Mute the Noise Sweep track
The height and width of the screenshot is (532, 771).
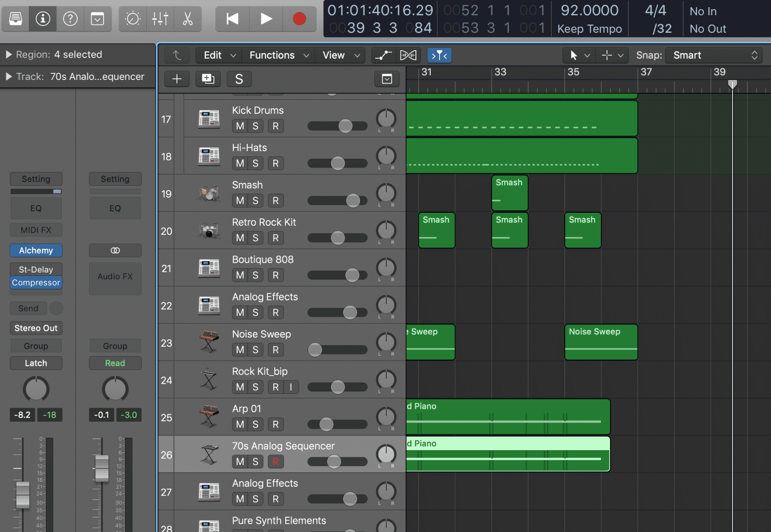click(x=240, y=350)
